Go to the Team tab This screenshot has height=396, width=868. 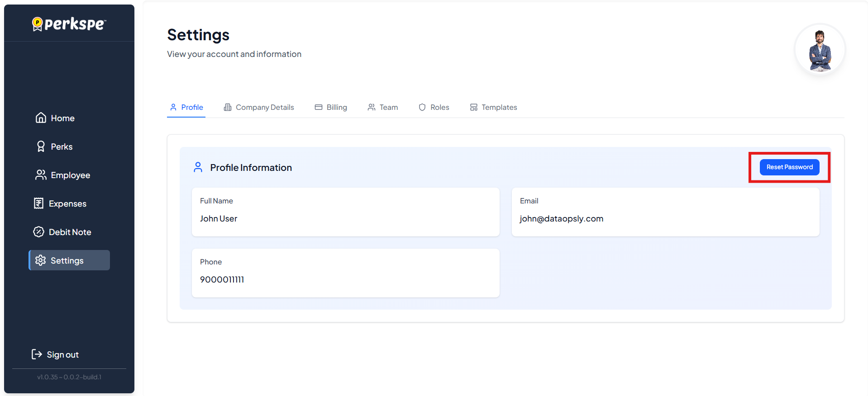coord(383,107)
